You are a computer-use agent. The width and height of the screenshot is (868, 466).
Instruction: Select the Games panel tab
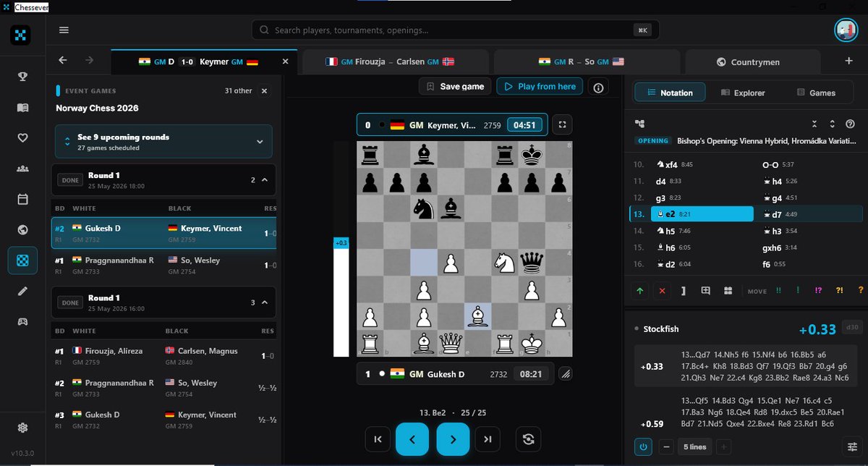tap(816, 93)
